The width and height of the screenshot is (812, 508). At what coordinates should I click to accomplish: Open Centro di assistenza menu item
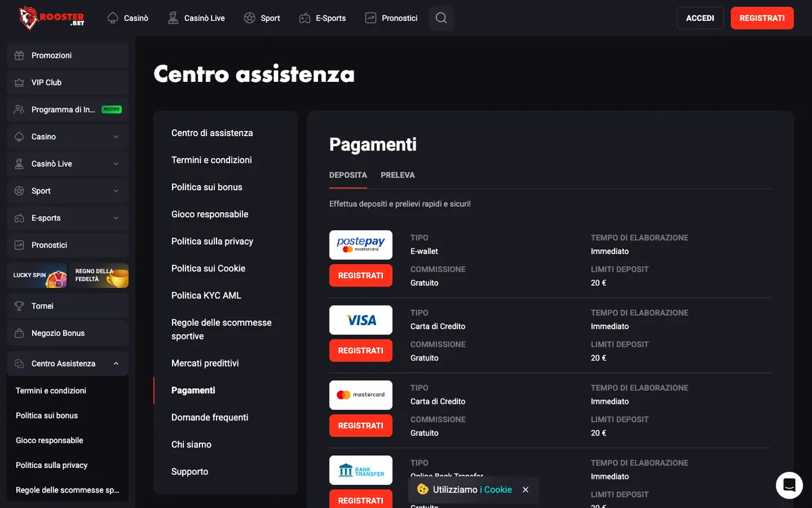pos(212,133)
